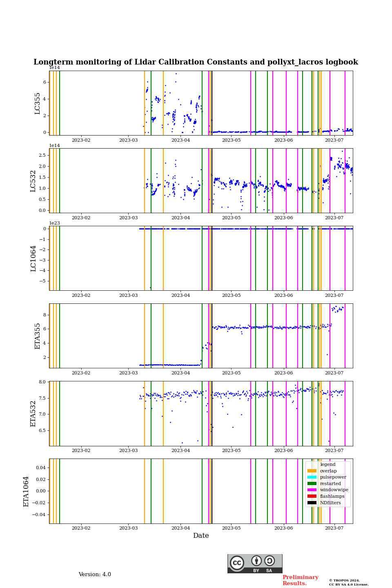The width and height of the screenshot is (392, 588).
Task: Click the ETA1064 y-axis label
Action: [26, 491]
